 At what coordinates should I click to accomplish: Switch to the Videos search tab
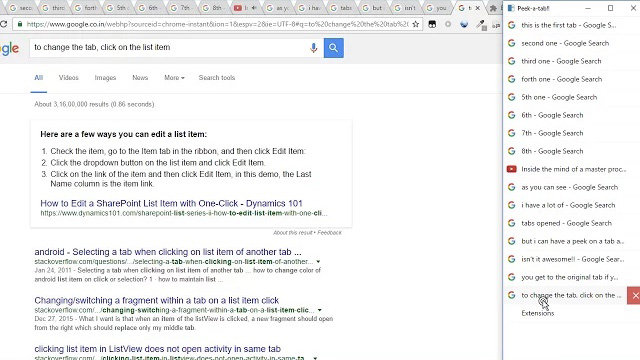(69, 78)
